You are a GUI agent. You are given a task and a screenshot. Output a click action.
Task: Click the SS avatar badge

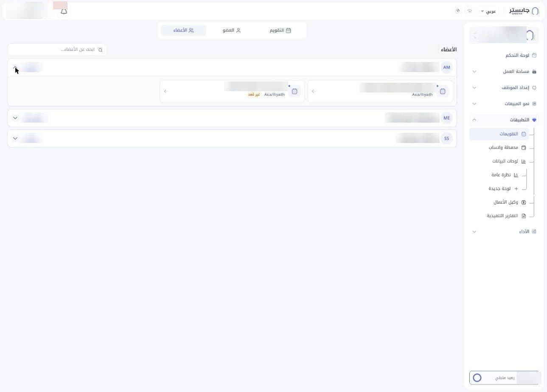[446, 138]
